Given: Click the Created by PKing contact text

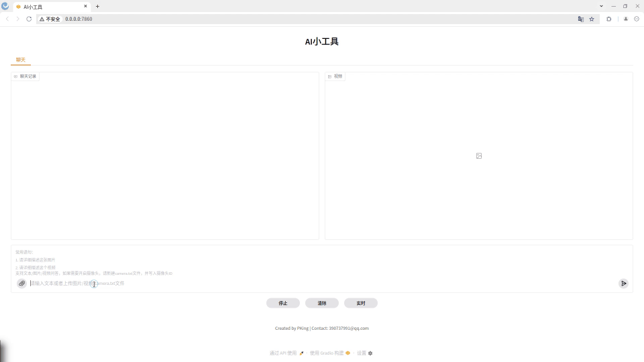Looking at the screenshot, I should click(x=322, y=328).
